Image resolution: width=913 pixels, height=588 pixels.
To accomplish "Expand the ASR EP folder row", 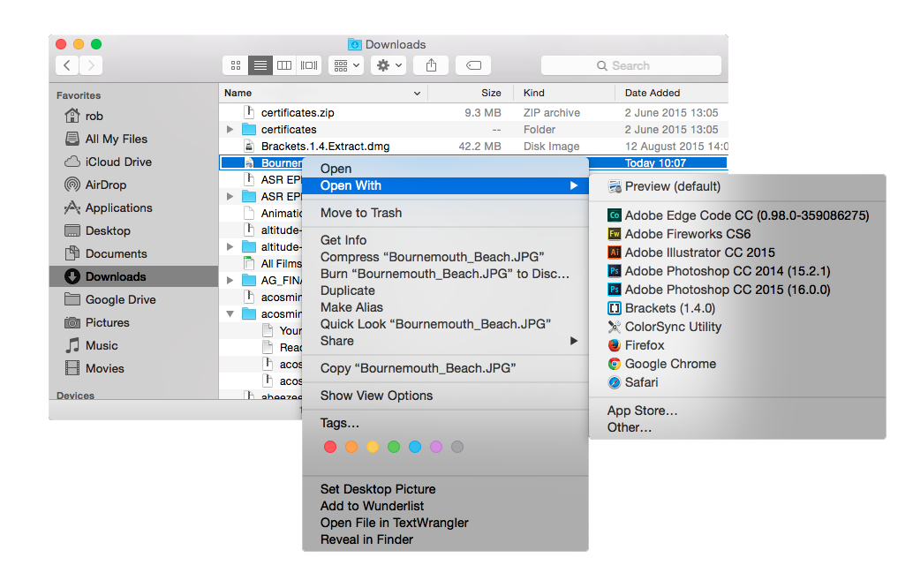I will pyautogui.click(x=230, y=196).
